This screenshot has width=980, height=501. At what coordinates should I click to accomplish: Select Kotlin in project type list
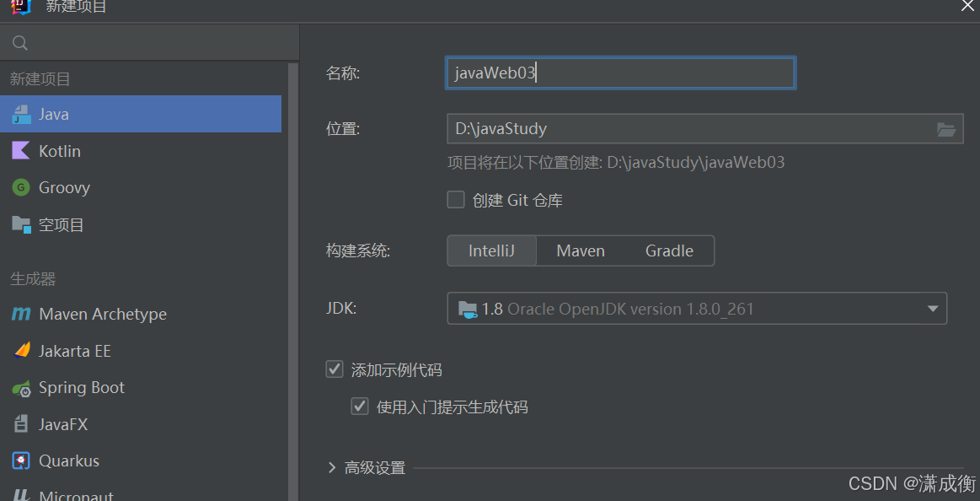(141, 151)
